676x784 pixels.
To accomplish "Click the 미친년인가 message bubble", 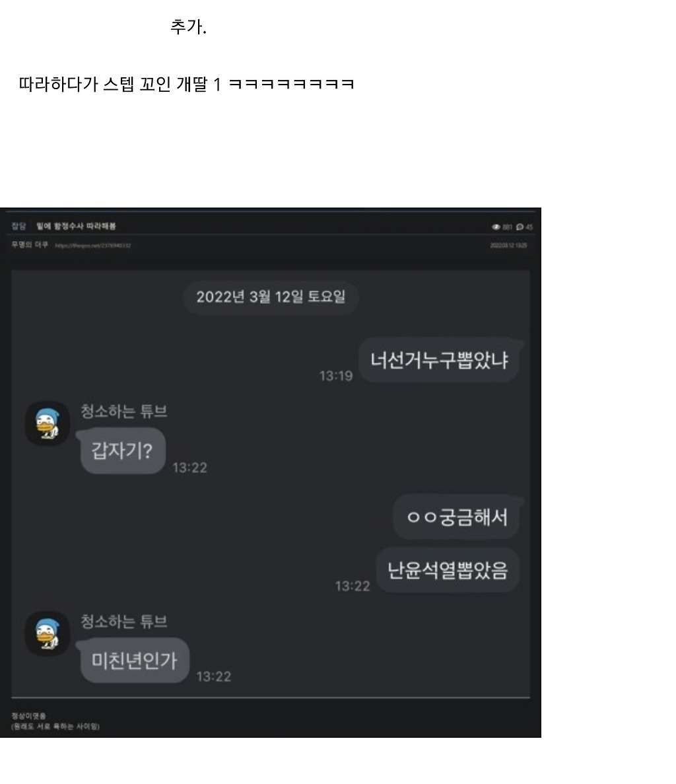I will [x=135, y=660].
